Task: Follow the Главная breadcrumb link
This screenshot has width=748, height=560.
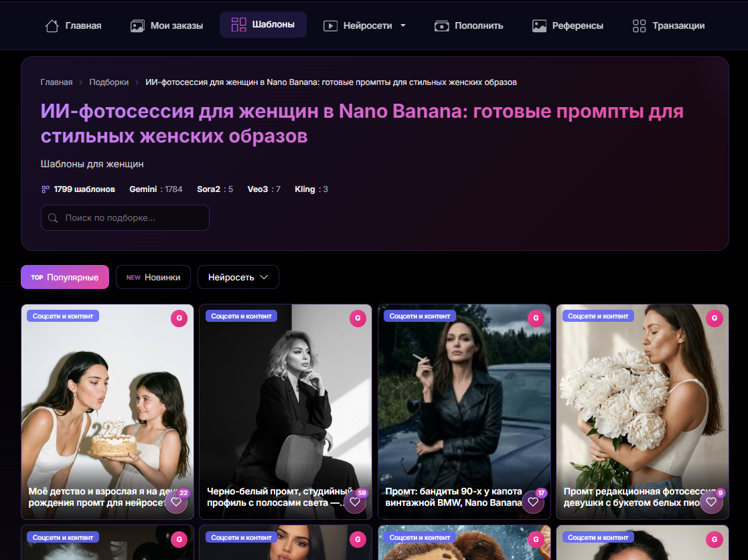Action: click(56, 82)
